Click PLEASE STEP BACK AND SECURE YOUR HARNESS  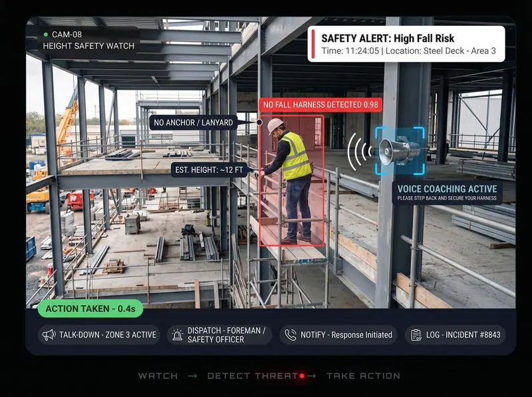[x=447, y=198]
